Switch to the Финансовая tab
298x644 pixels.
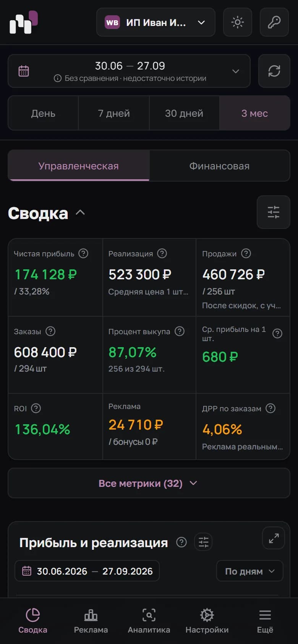[219, 166]
